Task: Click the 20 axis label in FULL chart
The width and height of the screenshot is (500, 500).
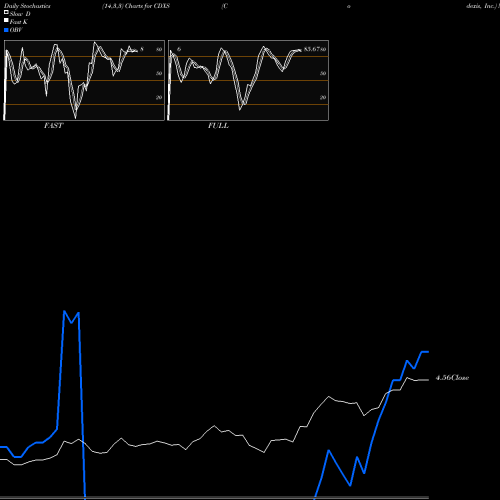Action: [x=323, y=97]
